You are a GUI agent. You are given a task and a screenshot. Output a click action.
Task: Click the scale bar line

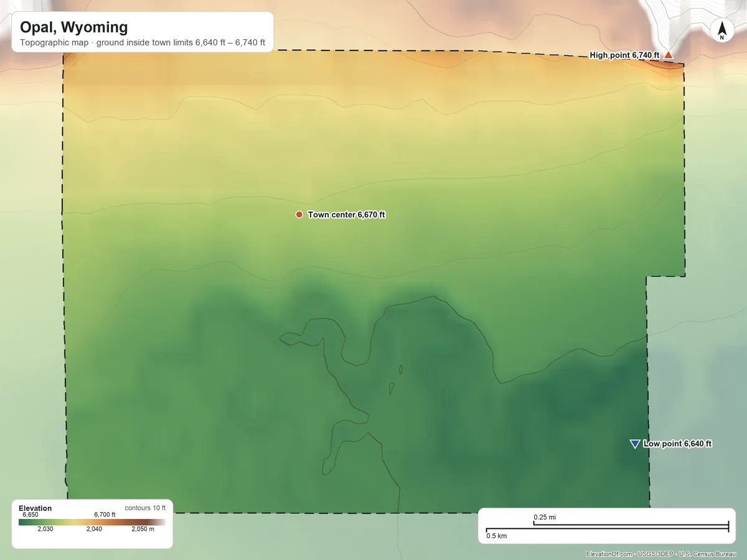pyautogui.click(x=608, y=528)
